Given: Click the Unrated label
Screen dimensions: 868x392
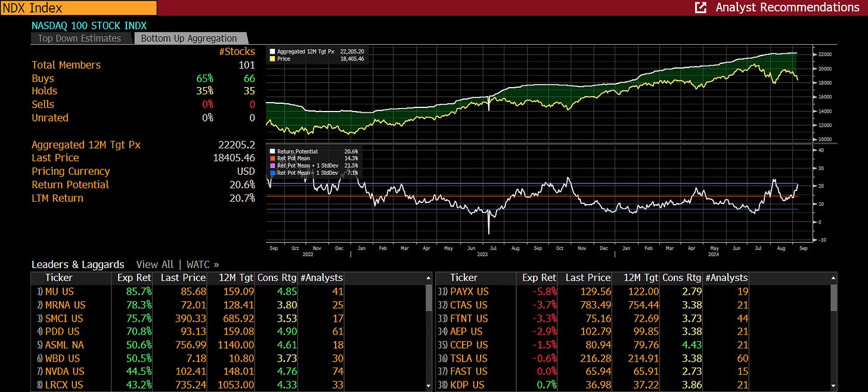Looking at the screenshot, I should [x=50, y=118].
